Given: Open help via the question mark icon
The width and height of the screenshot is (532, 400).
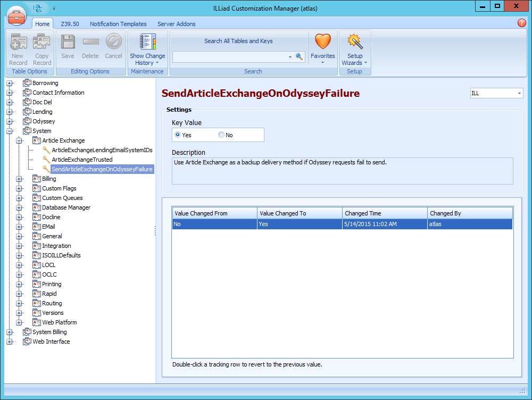Looking at the screenshot, I should 522,23.
